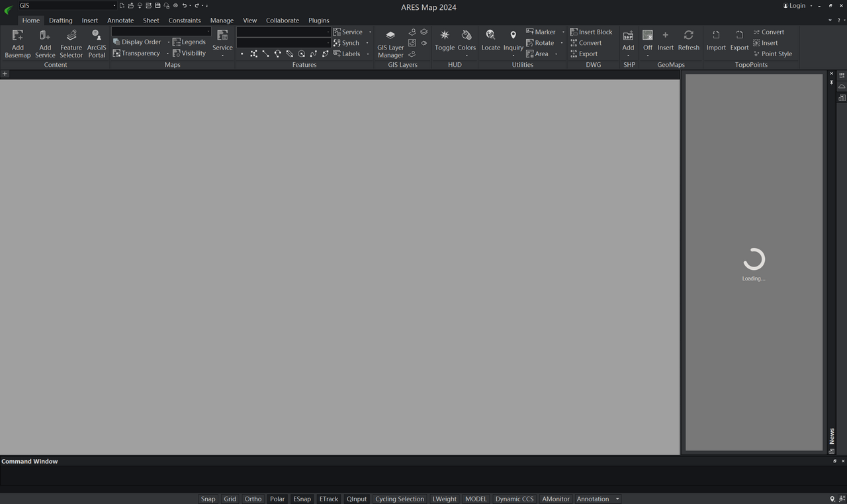Open the Annotation scale dropdown arrow

617,499
